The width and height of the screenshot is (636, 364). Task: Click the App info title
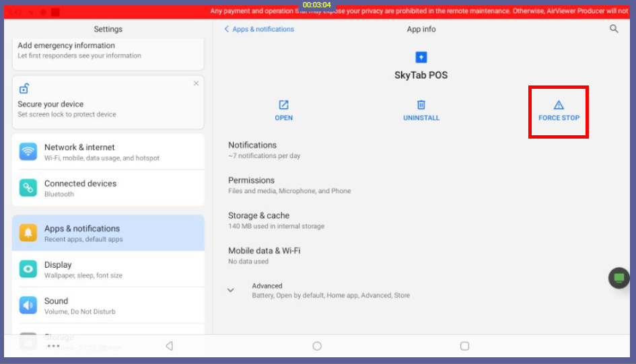(x=421, y=29)
